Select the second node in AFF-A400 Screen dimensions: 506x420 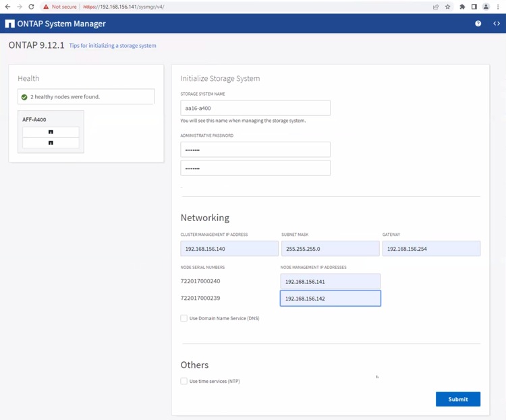51,143
